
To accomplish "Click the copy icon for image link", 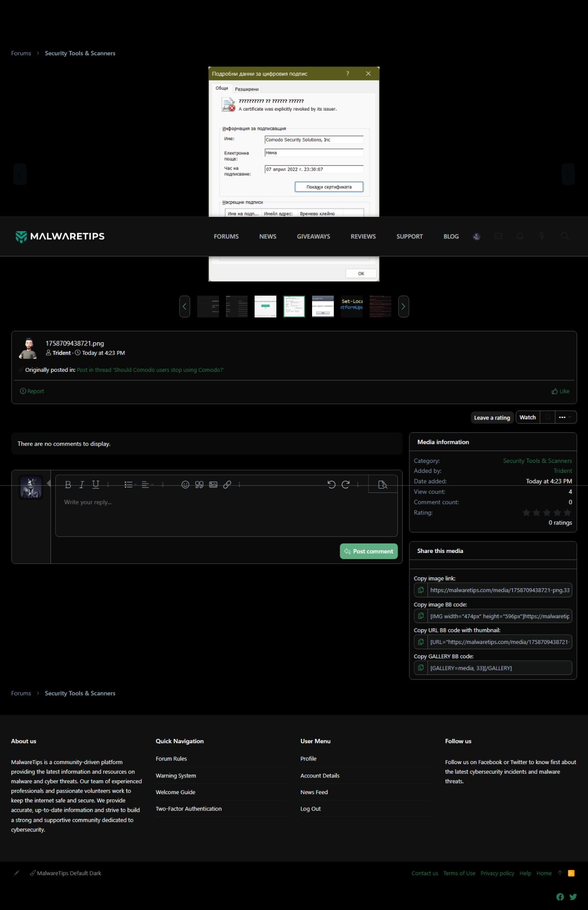I will (x=421, y=590).
